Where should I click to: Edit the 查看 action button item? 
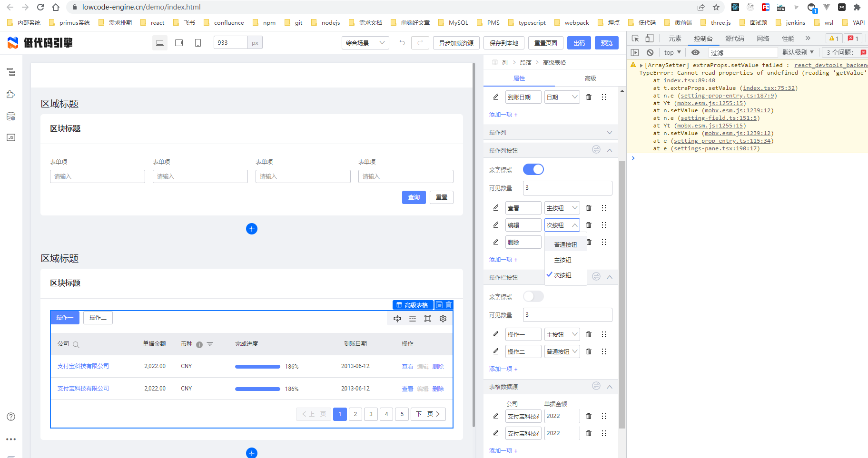point(496,208)
